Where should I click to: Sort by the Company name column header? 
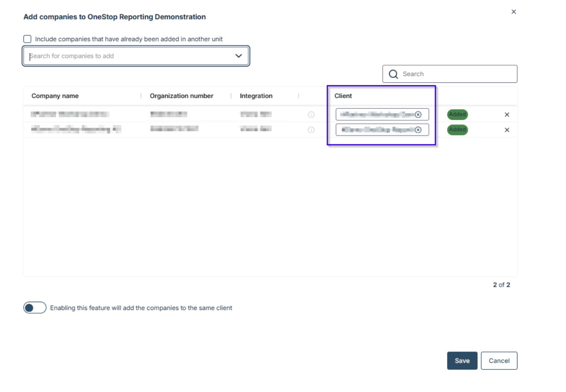55,96
